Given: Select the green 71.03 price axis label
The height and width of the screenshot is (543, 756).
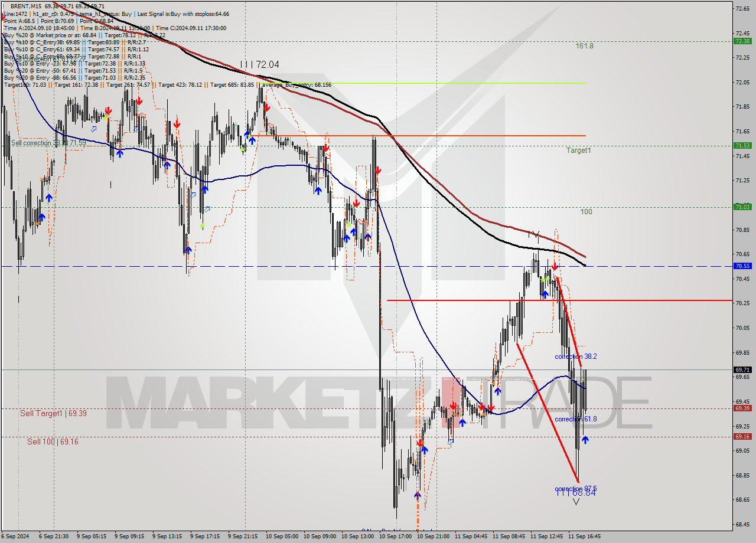Looking at the screenshot, I should click(742, 207).
